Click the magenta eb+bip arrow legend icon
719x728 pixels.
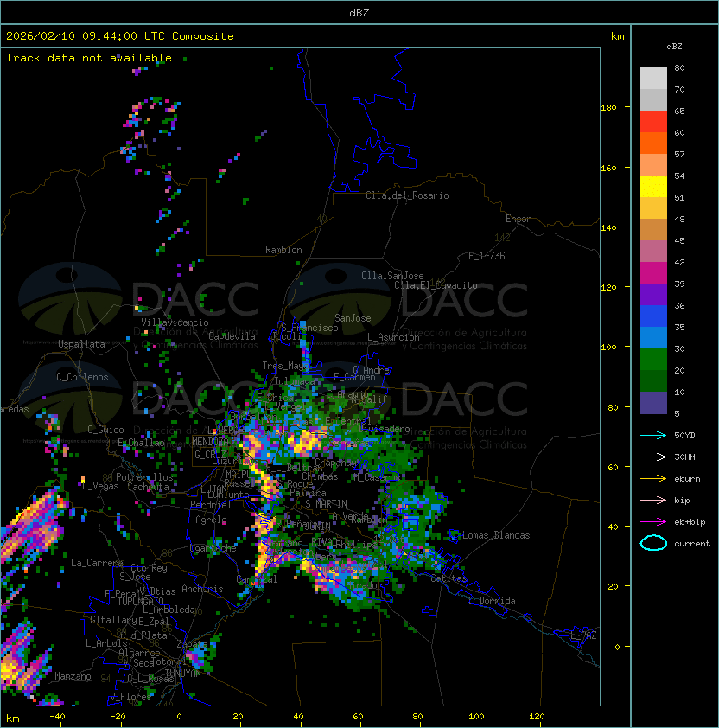coord(653,522)
